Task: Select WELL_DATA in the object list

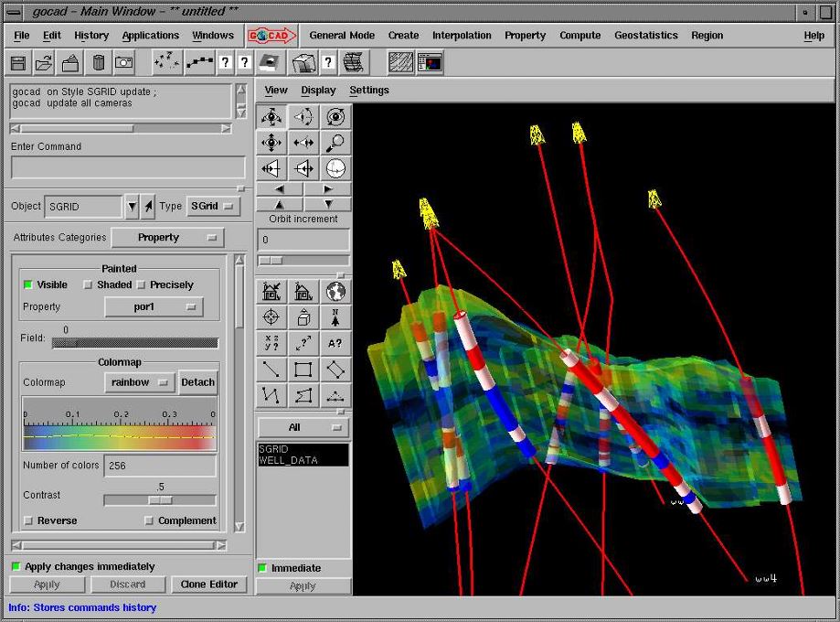Action: point(303,461)
